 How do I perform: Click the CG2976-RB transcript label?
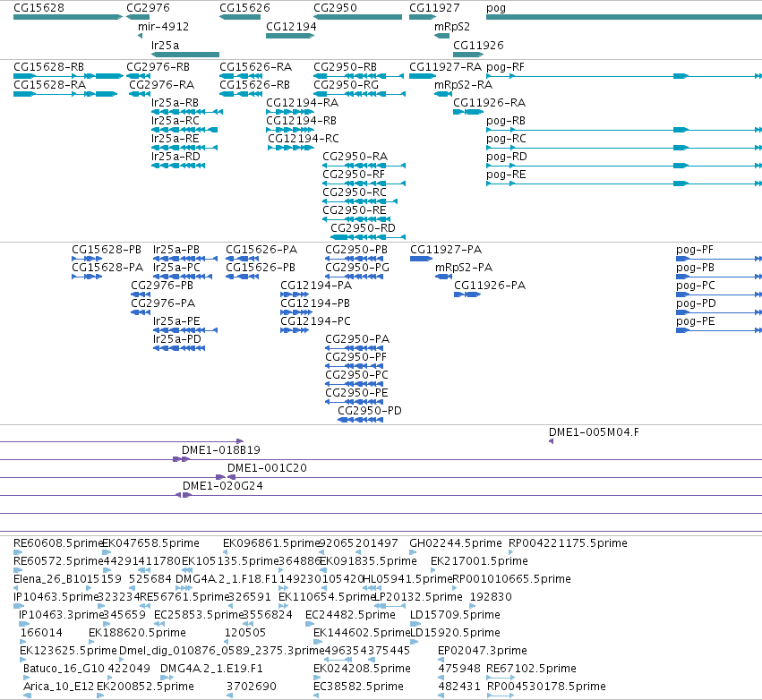coord(158,67)
